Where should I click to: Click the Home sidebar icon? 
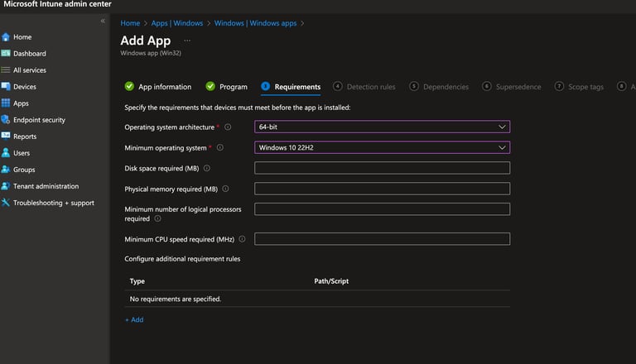pos(6,37)
